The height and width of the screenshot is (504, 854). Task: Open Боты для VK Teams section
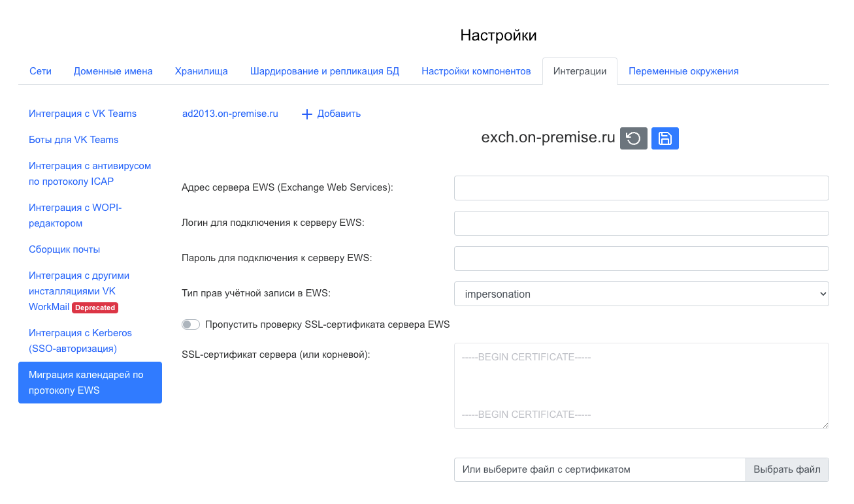click(73, 140)
